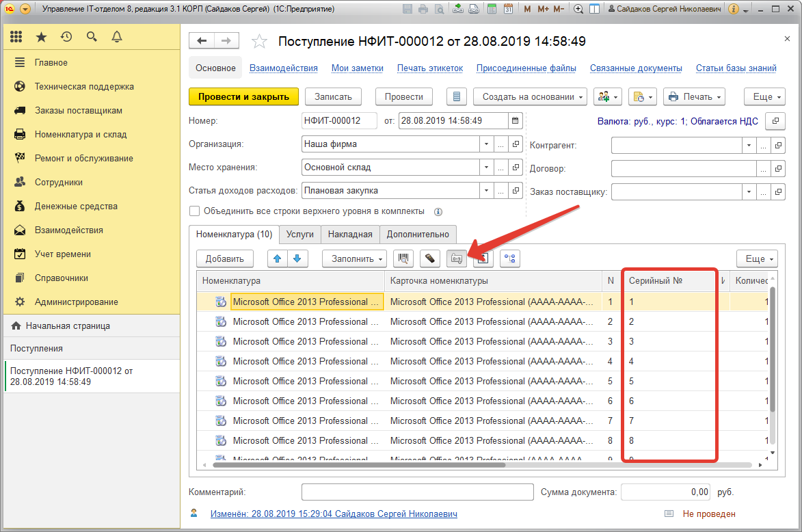Open the Nomenclature and warehouse section
The image size is (802, 532).
click(x=80, y=135)
